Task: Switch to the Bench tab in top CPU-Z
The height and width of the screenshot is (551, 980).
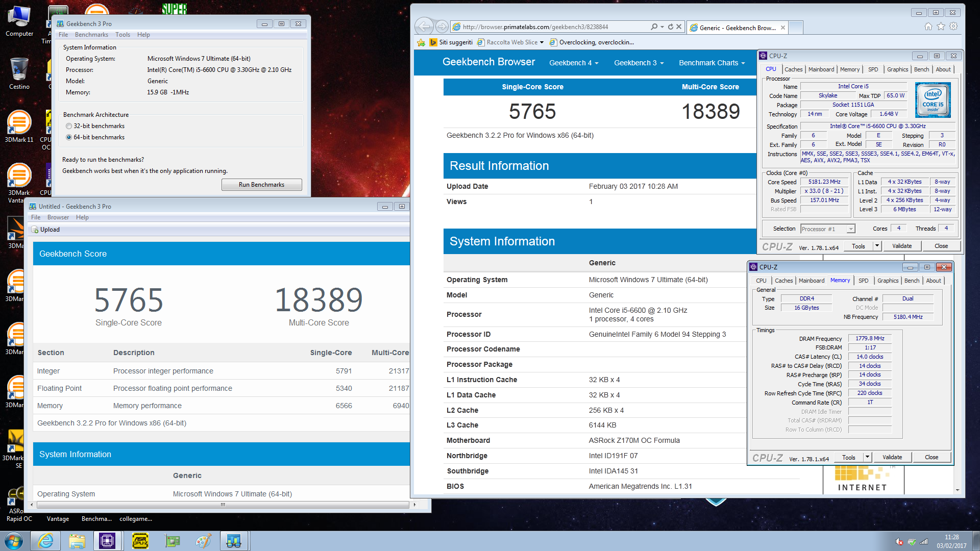Action: click(921, 69)
